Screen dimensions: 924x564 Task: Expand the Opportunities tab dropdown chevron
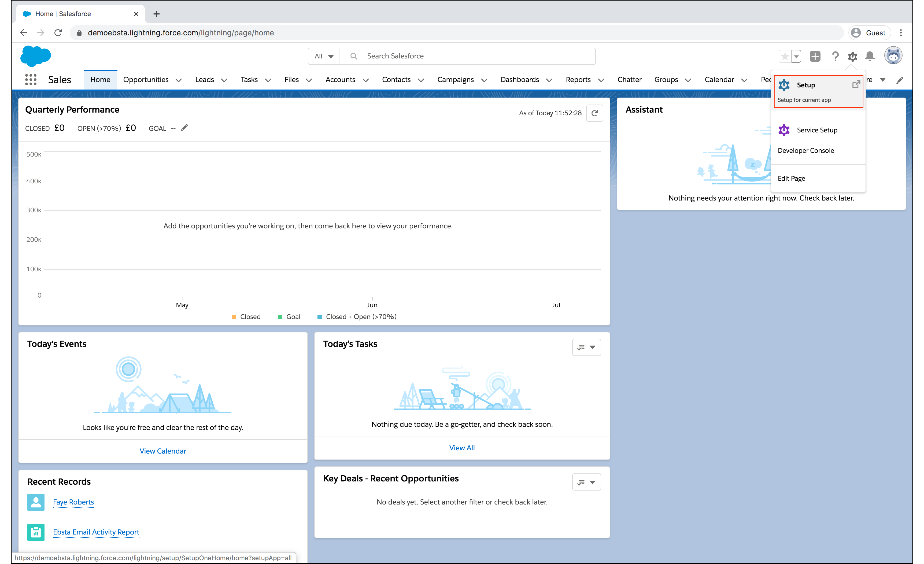click(x=179, y=80)
